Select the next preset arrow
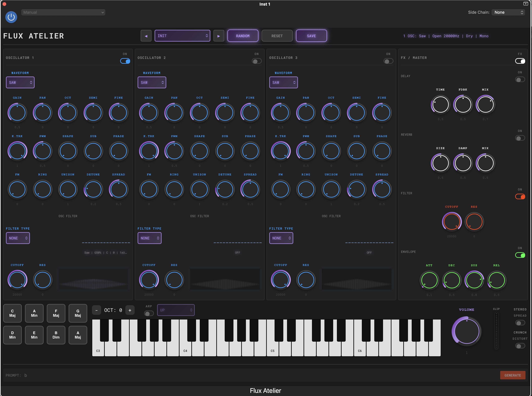The height and width of the screenshot is (396, 532). tap(219, 36)
